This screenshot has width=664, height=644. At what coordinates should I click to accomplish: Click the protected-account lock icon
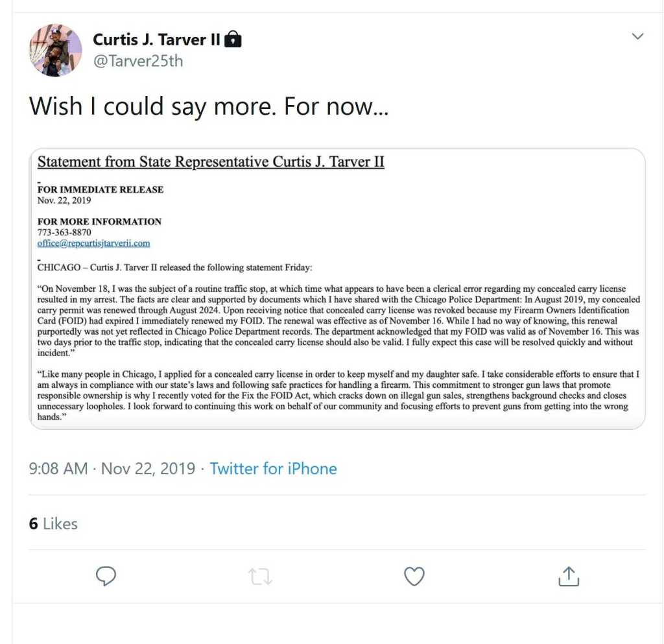pyautogui.click(x=233, y=39)
